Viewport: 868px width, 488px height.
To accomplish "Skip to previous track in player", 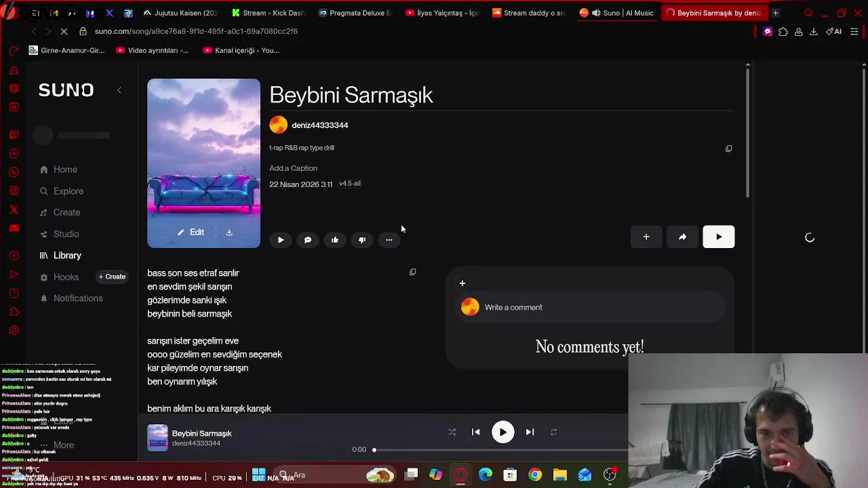I will (475, 432).
